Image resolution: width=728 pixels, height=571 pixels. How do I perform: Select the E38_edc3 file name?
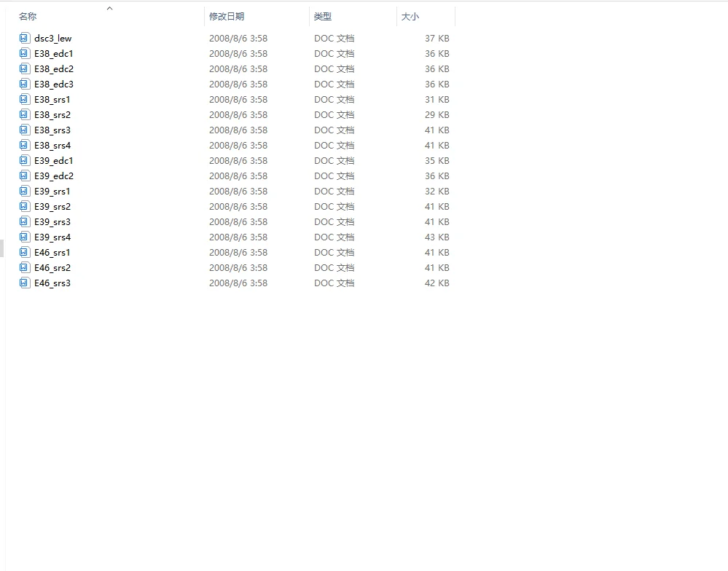54,84
